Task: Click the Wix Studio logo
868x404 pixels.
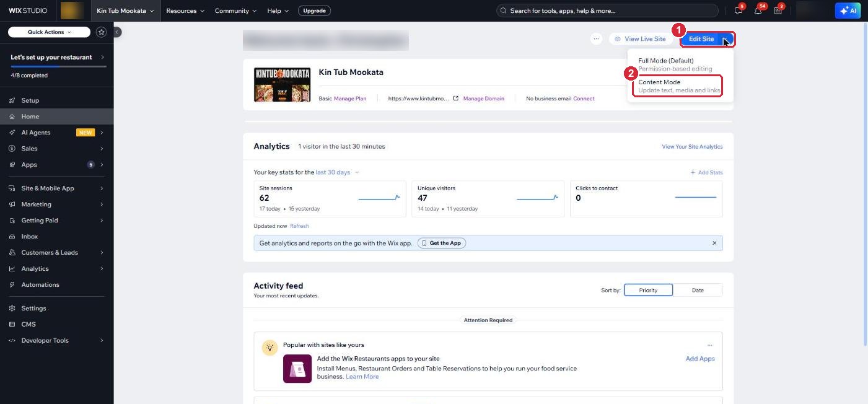Action: (28, 11)
